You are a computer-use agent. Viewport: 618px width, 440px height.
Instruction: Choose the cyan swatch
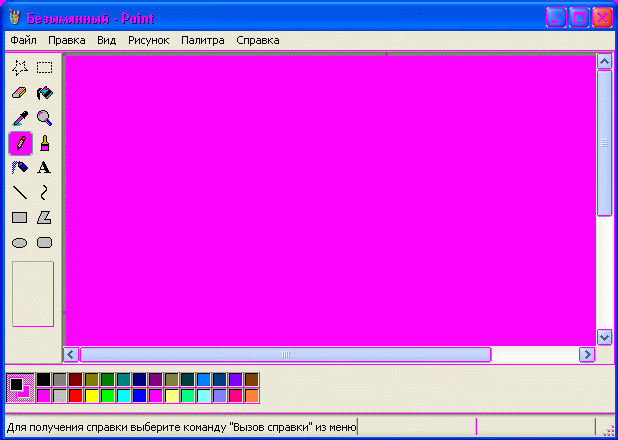(124, 395)
